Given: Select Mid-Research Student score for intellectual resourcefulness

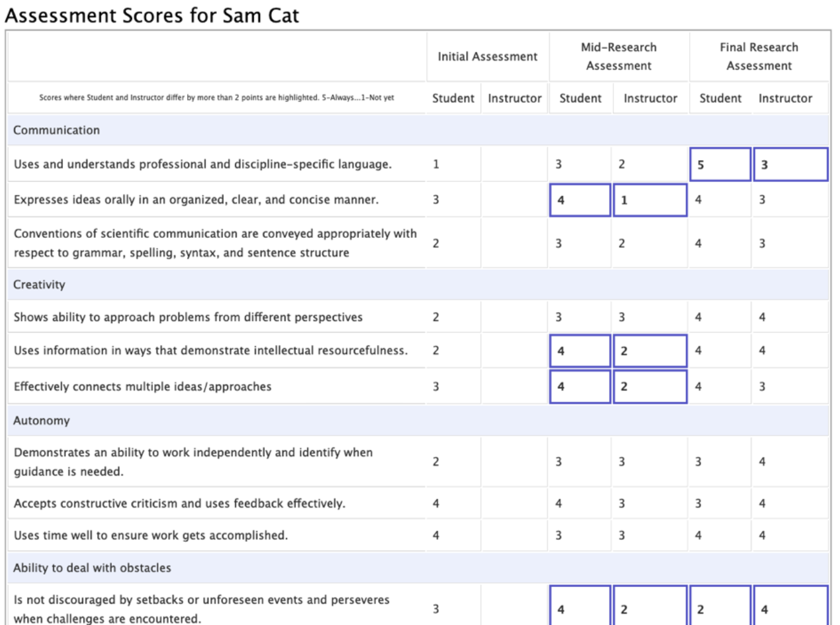Looking at the screenshot, I should pyautogui.click(x=580, y=351).
